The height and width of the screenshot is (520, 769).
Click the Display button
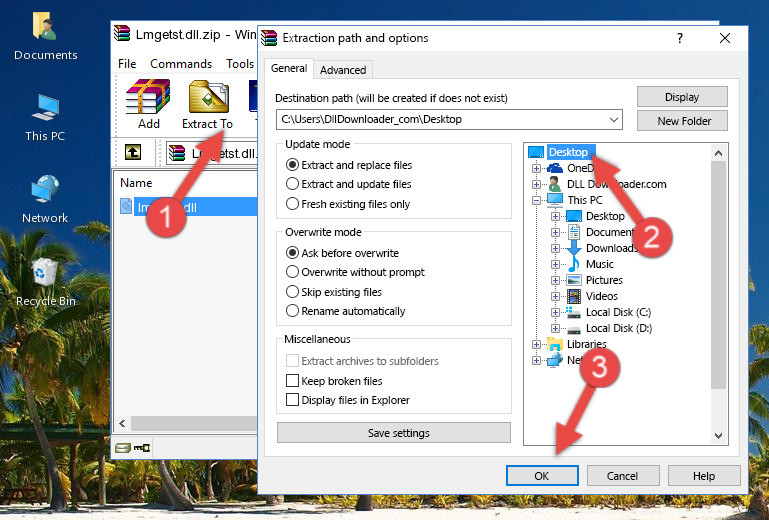point(682,97)
